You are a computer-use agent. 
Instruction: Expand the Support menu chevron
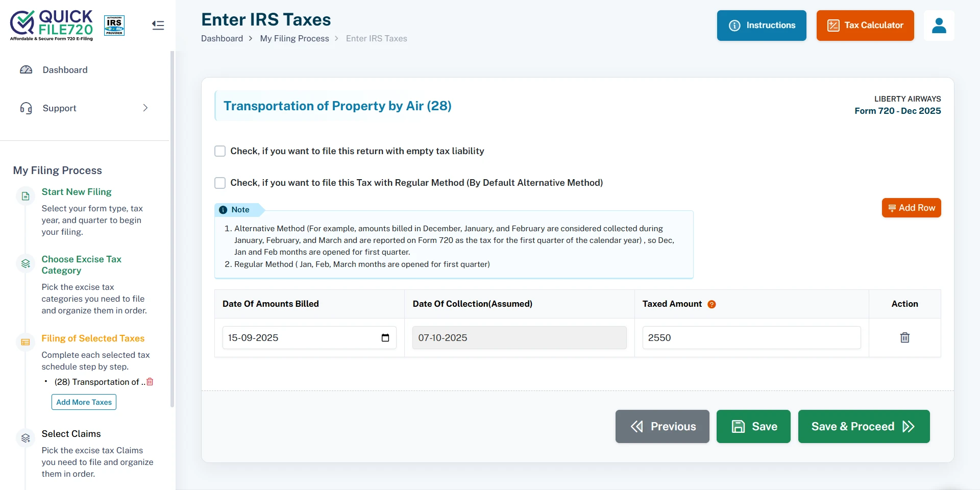pos(145,108)
